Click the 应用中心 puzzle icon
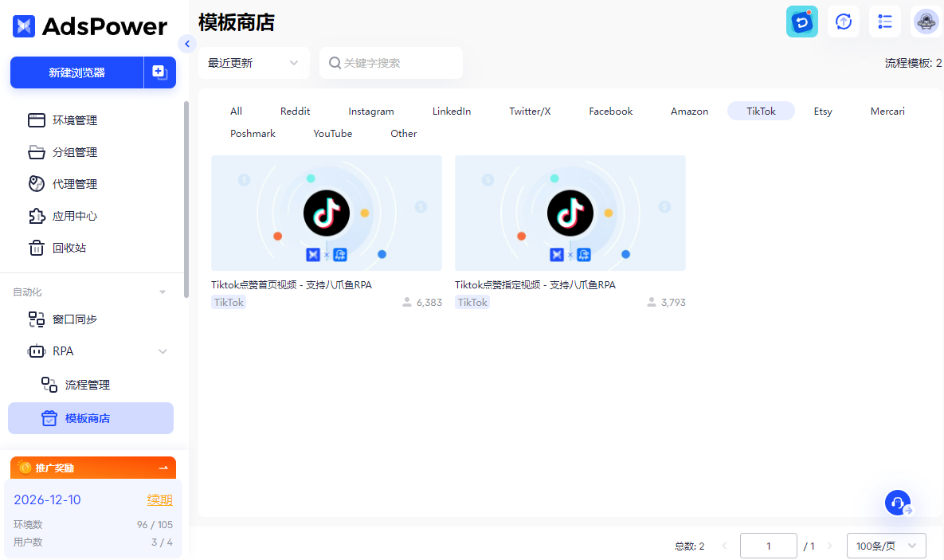The height and width of the screenshot is (560, 944). click(x=36, y=216)
